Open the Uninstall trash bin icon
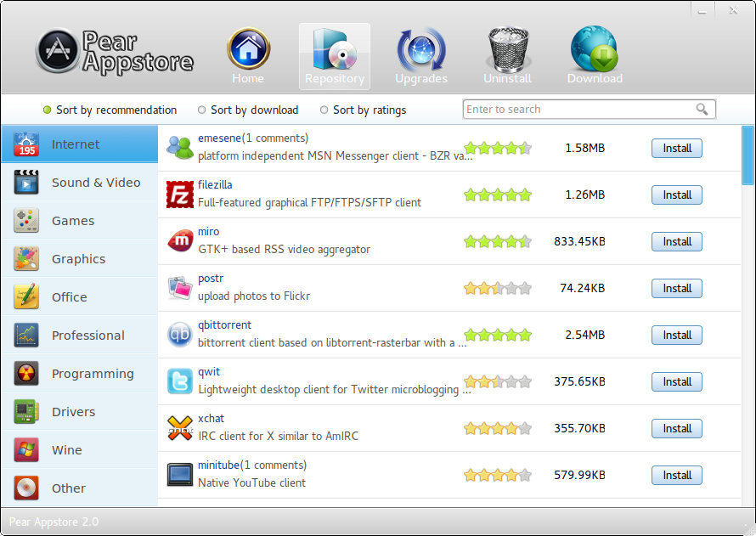This screenshot has width=756, height=536. click(x=508, y=48)
